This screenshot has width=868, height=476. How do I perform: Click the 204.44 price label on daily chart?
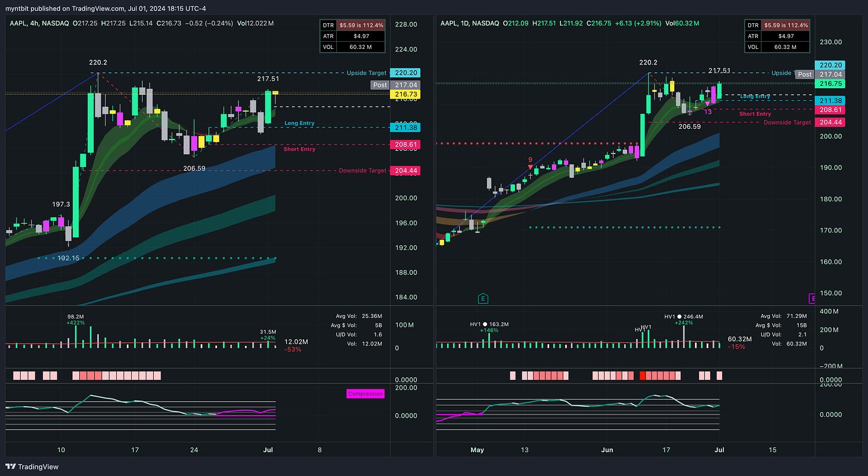point(830,122)
